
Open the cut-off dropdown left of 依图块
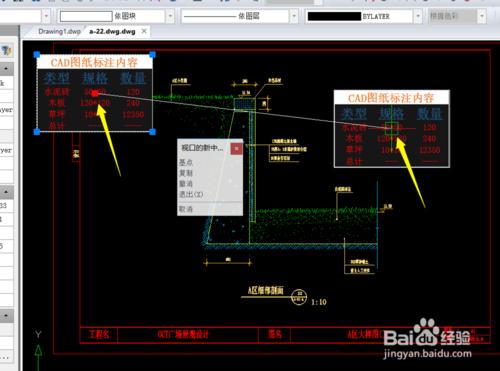46,16
